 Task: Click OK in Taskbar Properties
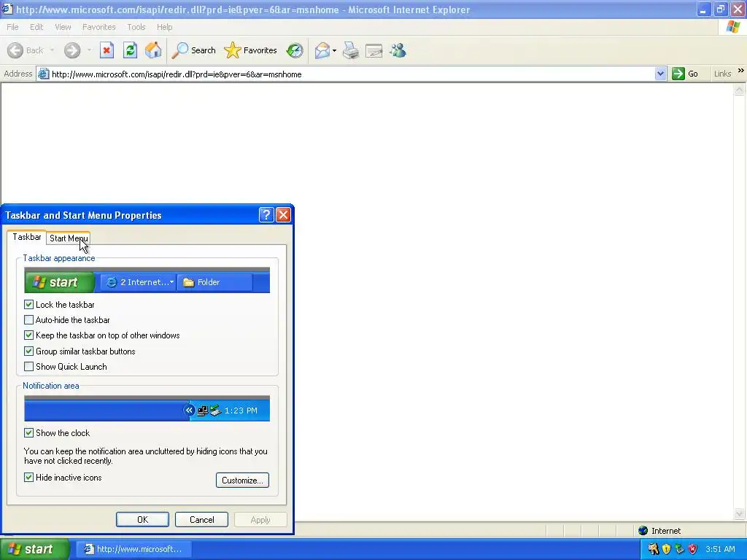(x=142, y=519)
